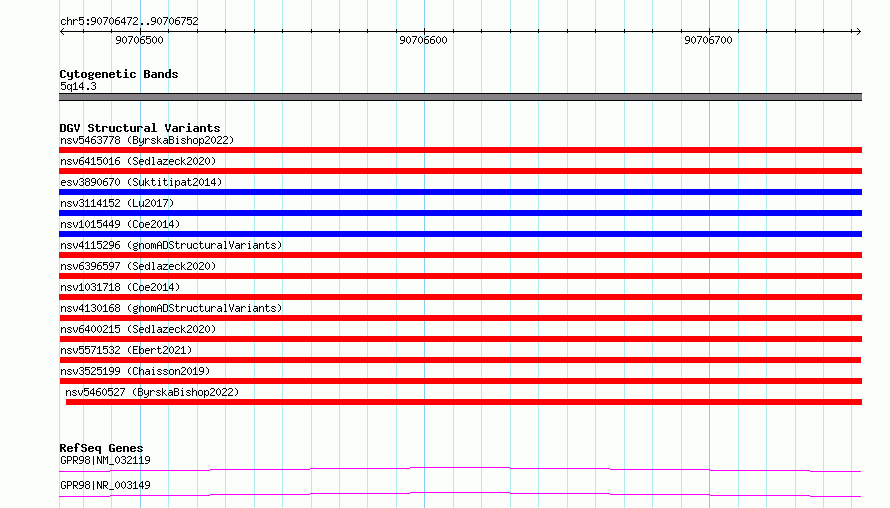
Task: Click nsv6415016 (Sedlazeck2020) label
Action: (x=138, y=161)
